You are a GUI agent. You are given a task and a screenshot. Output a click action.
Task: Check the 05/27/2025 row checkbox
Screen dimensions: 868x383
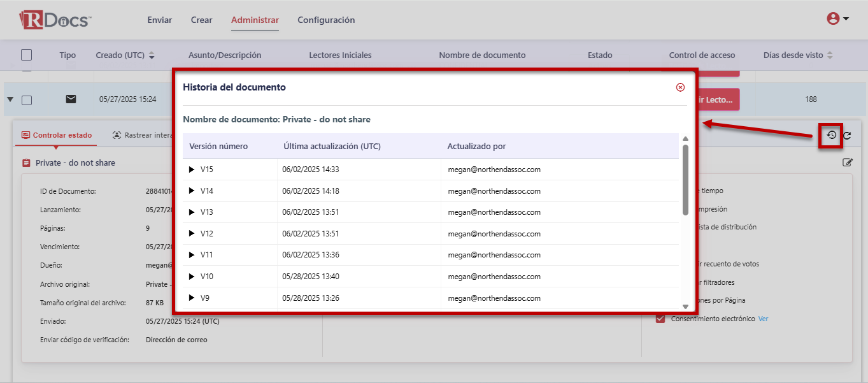(x=27, y=100)
